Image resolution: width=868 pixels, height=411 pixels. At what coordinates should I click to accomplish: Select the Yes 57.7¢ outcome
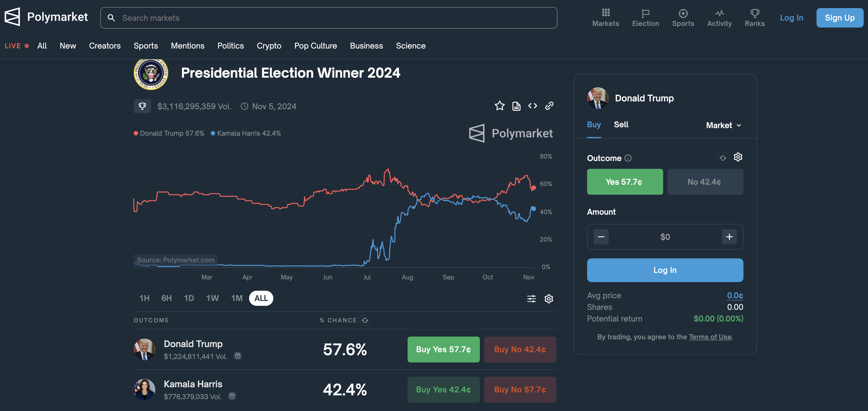tap(625, 182)
